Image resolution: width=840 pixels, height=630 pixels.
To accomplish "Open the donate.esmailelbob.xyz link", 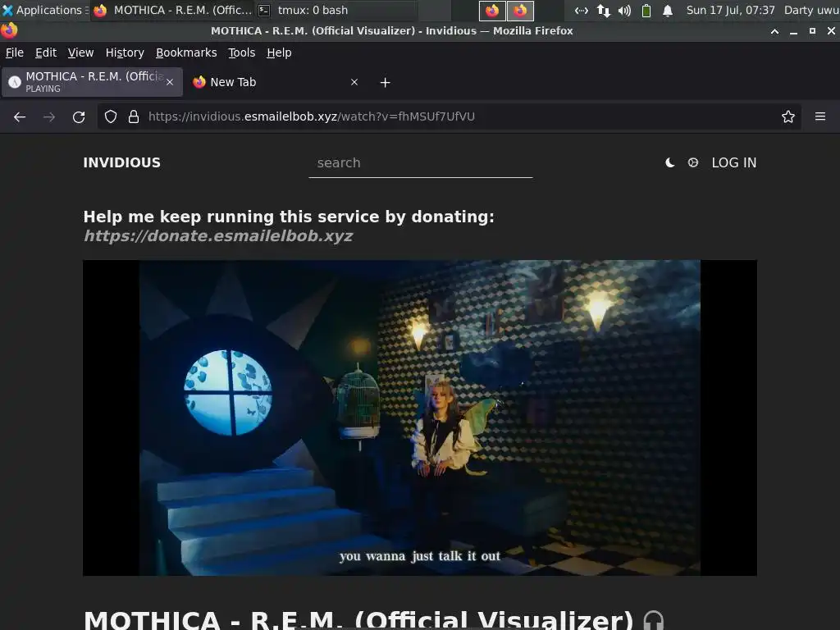I will coord(218,236).
